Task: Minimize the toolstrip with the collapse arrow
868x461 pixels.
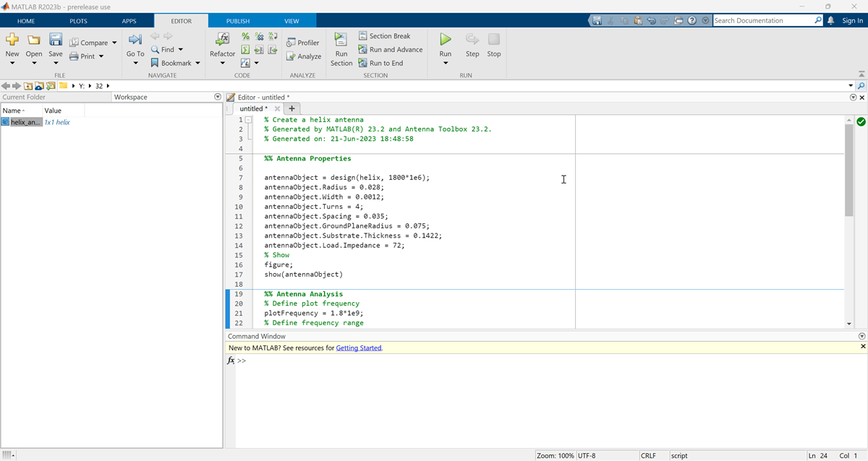Action: 861,74
